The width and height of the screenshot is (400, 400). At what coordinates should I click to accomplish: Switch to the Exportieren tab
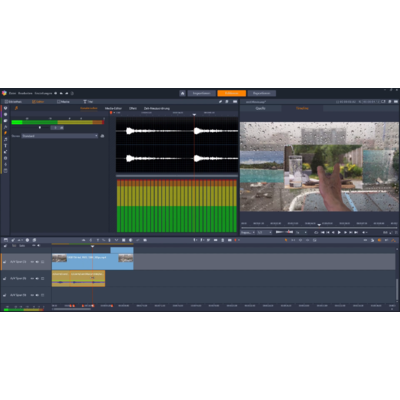[x=261, y=93]
